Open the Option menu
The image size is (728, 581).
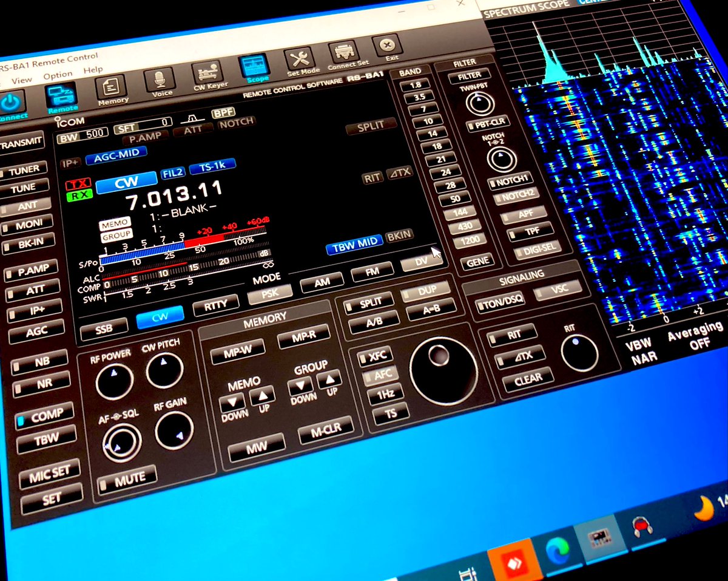click(x=58, y=75)
